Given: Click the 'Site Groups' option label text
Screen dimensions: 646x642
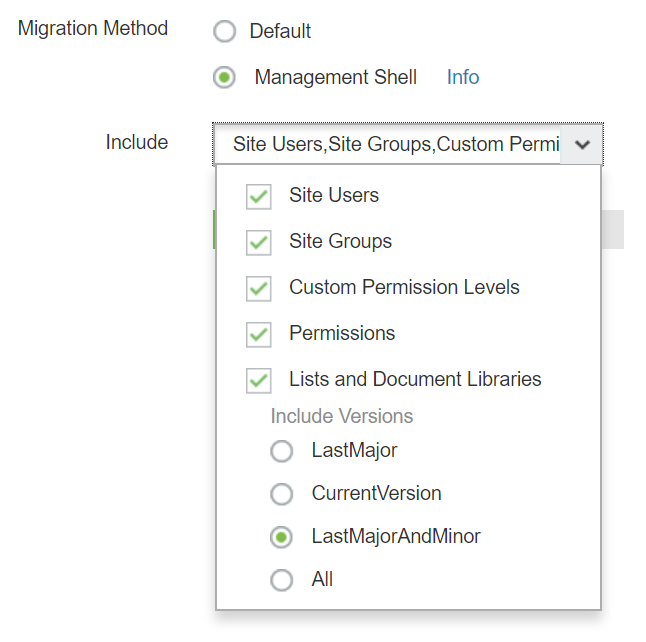Looking at the screenshot, I should (340, 241).
